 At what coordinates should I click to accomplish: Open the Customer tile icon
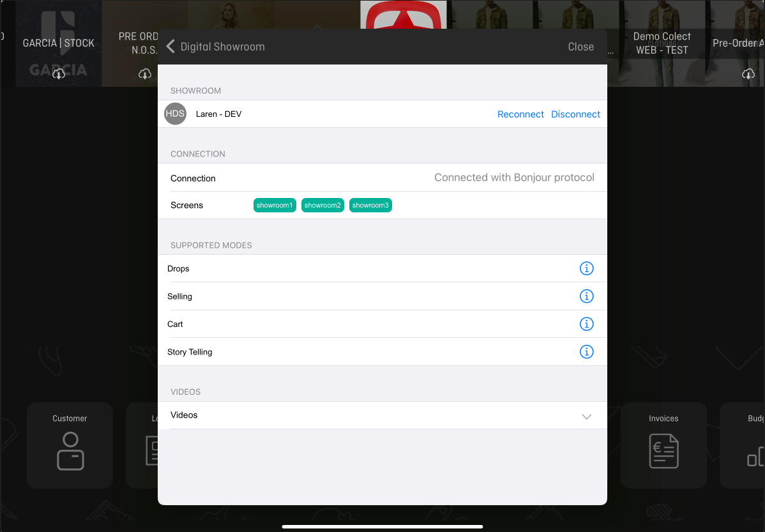pyautogui.click(x=70, y=451)
